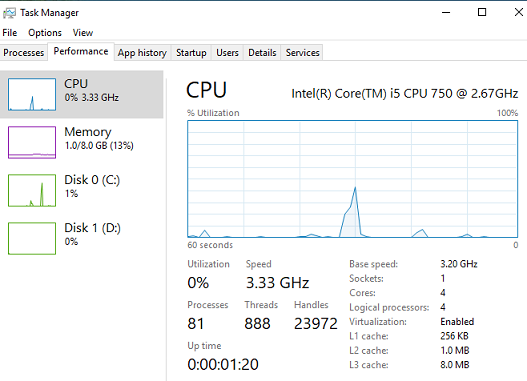This screenshot has width=527, height=381.
Task: Click the Disk 1 (D:) label
Action: (x=92, y=228)
